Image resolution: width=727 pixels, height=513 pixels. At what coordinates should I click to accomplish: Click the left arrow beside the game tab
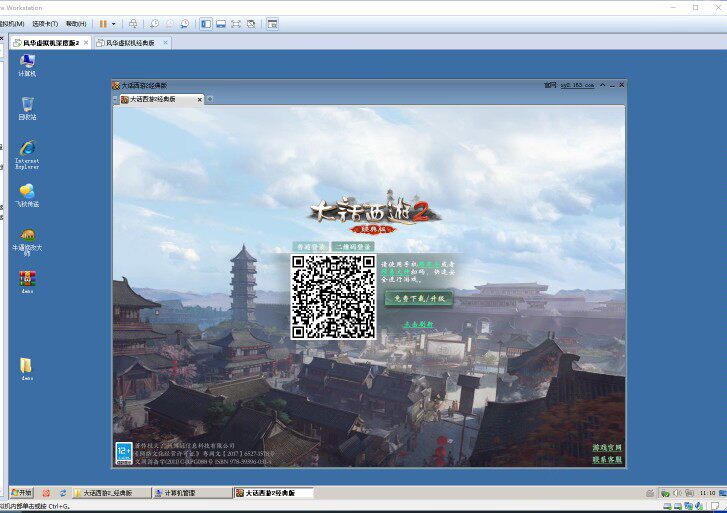click(115, 99)
